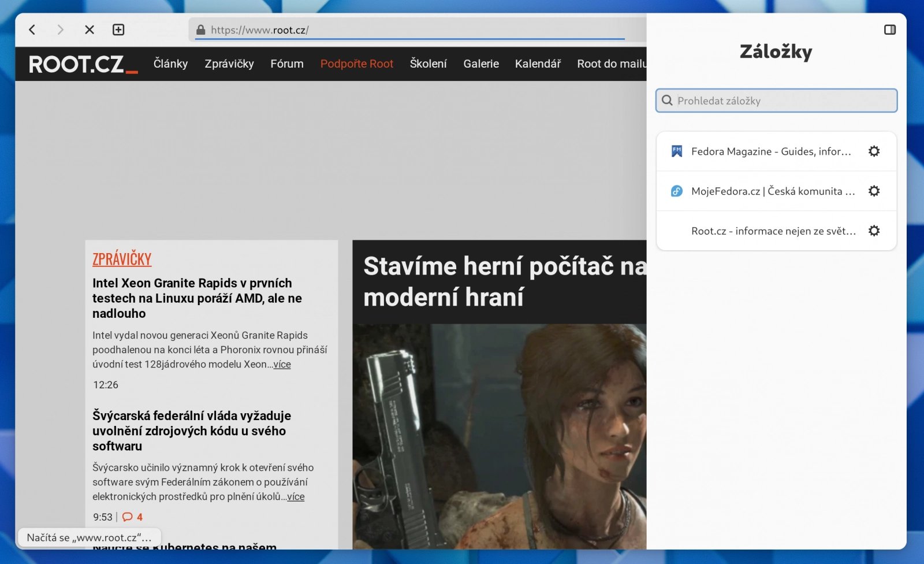924x564 pixels.
Task: Go back to the previous page
Action: (32, 29)
